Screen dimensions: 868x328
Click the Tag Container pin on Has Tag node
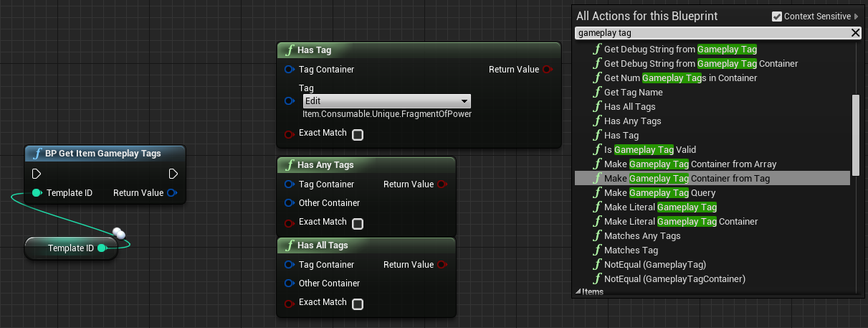click(x=289, y=70)
